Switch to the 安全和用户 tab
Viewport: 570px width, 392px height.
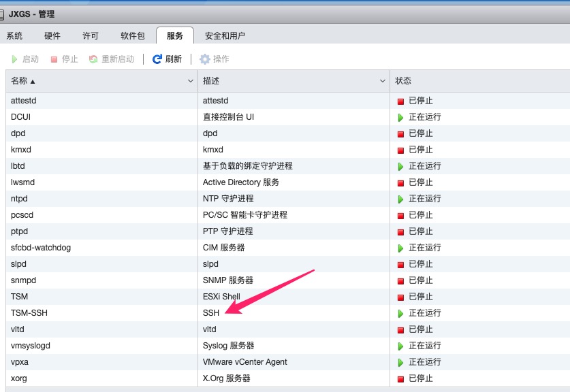point(225,35)
